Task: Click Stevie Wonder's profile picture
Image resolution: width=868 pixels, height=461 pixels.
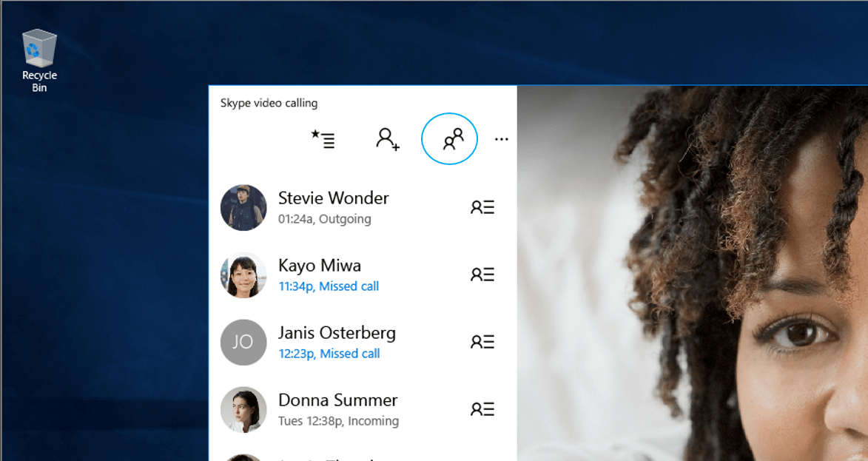Action: 243,207
